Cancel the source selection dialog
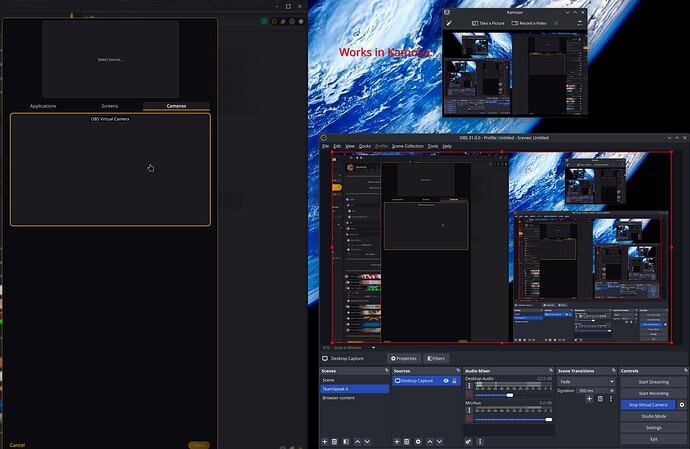Viewport: 690px width, 449px height. coord(17,445)
